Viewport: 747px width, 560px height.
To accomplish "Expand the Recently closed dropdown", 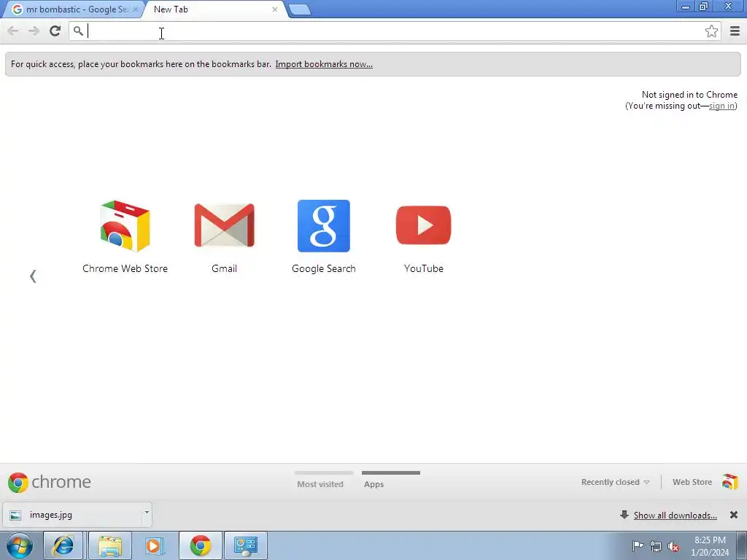I will (615, 483).
